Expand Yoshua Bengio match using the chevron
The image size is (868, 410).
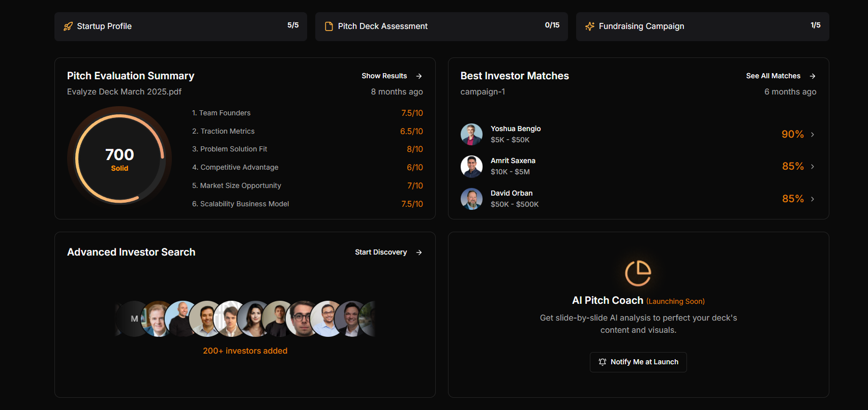813,135
